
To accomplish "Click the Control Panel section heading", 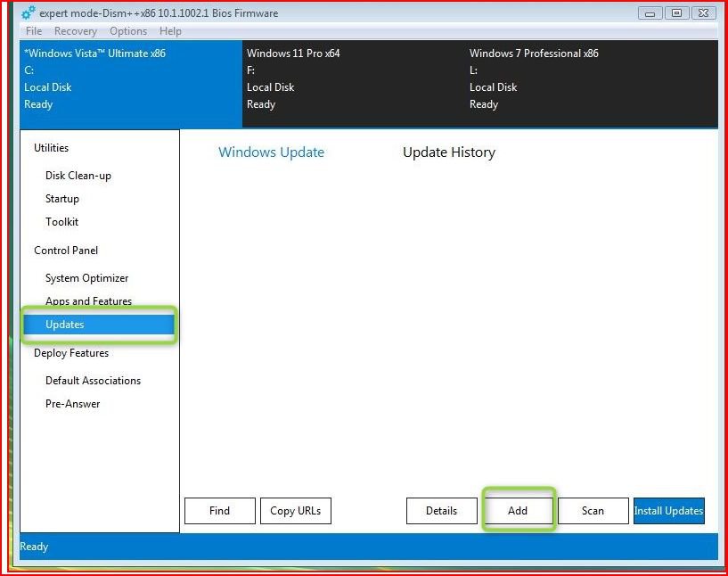I will pyautogui.click(x=66, y=251).
